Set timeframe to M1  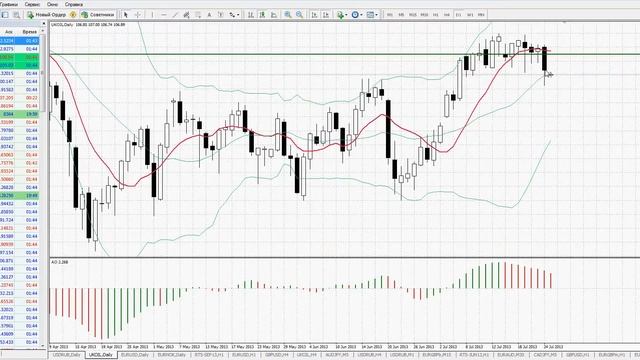[x=390, y=15]
